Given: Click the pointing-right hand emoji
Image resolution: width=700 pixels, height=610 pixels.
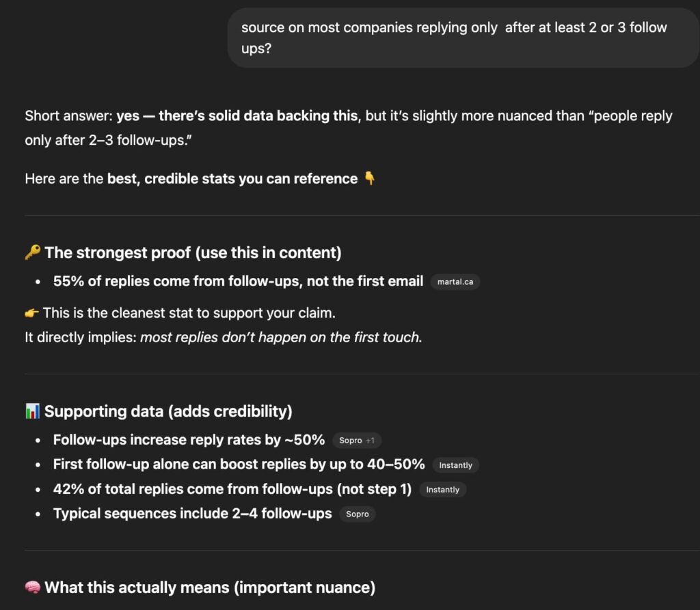Looking at the screenshot, I should pyautogui.click(x=32, y=313).
